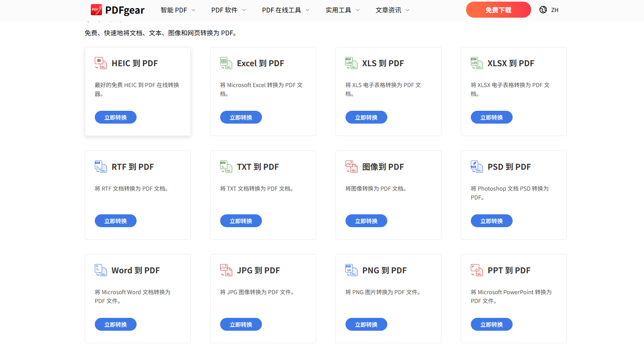644x356 pixels.
Task: Click text '最好的免费 HEIC 到 PDF 在线转换器。'
Action: pyautogui.click(x=137, y=90)
